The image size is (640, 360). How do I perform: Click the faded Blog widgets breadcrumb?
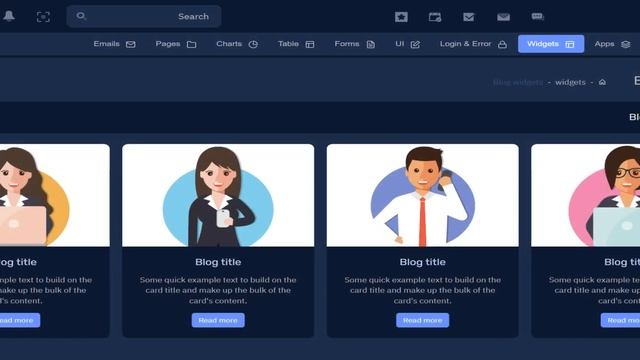point(518,82)
